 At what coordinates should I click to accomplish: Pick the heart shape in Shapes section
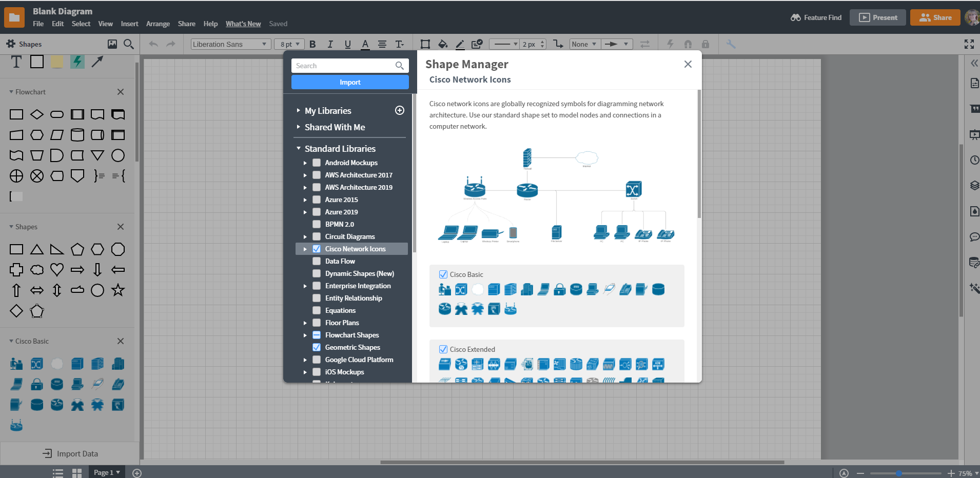point(57,269)
